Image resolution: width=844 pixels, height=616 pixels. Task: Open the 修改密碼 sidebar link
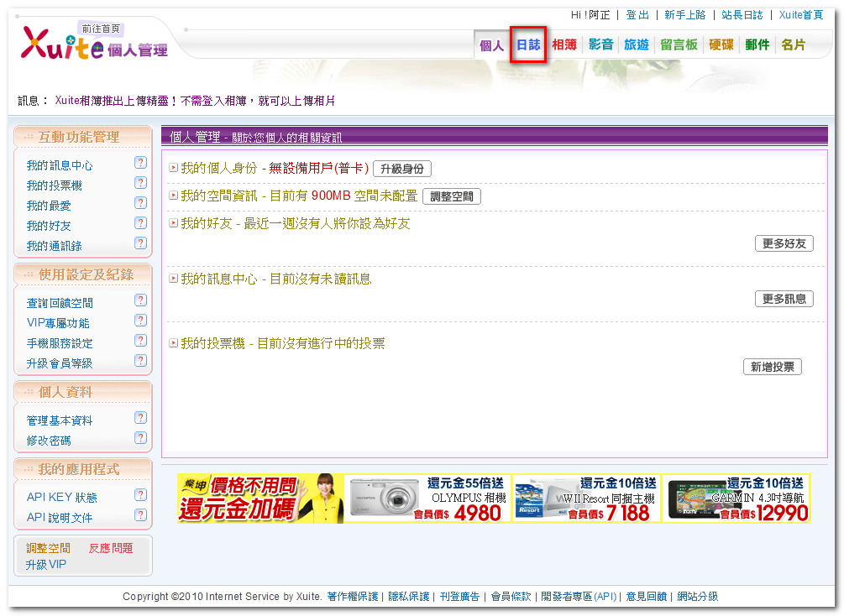point(49,441)
